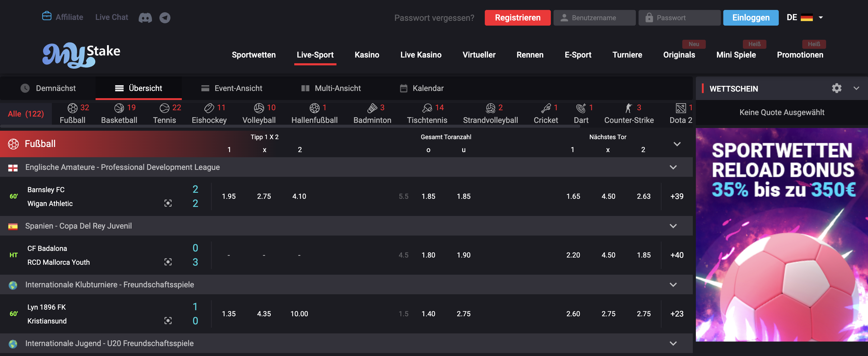Select odds 1.95 for Barnsley FC win

coord(229,196)
